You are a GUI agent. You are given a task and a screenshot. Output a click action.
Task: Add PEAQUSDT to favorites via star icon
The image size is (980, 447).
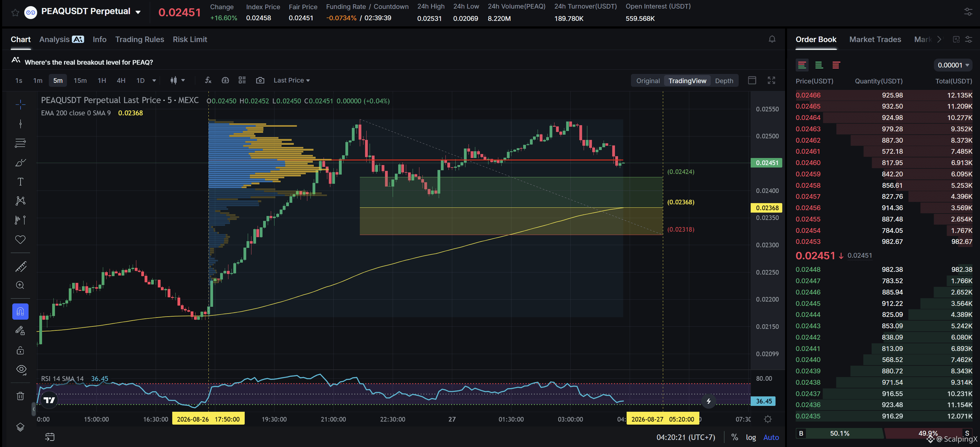15,13
